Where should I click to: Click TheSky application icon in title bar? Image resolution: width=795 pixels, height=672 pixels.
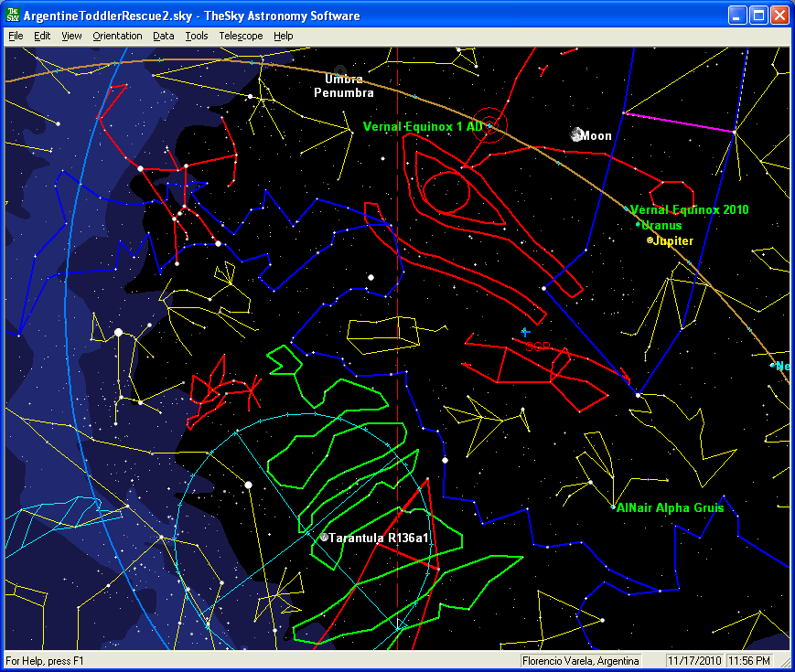[x=13, y=16]
